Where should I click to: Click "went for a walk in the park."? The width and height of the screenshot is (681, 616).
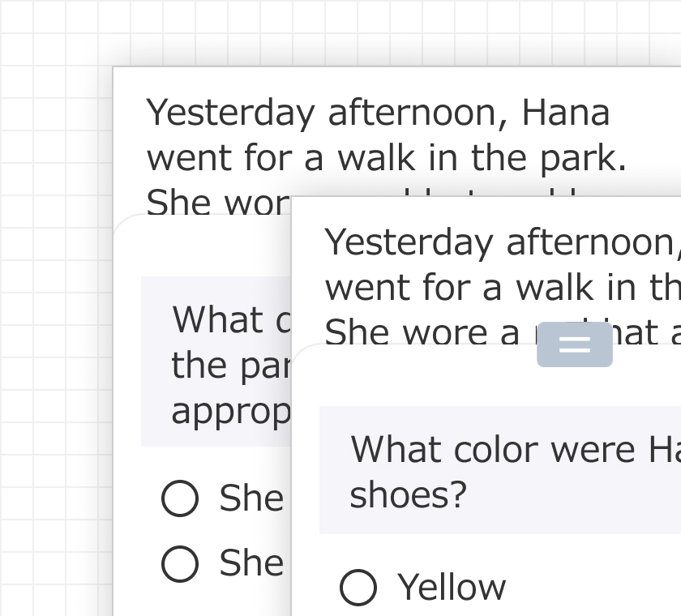click(x=386, y=158)
